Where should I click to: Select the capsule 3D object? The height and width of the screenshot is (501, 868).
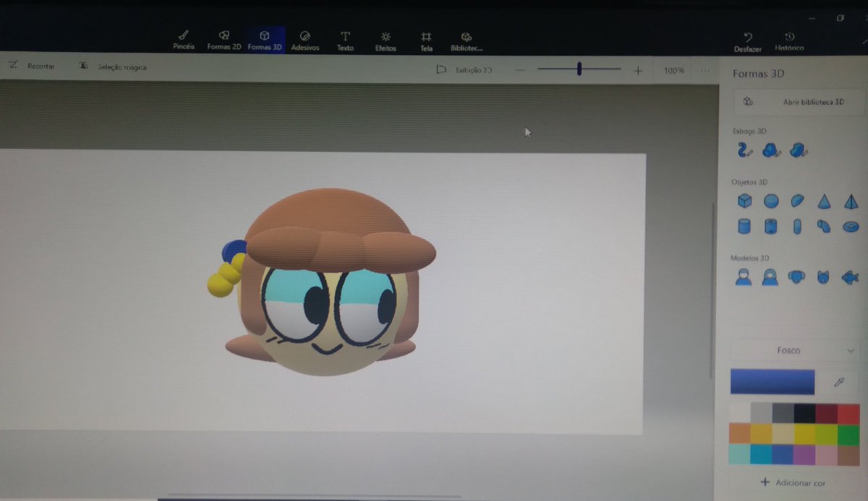[797, 227]
